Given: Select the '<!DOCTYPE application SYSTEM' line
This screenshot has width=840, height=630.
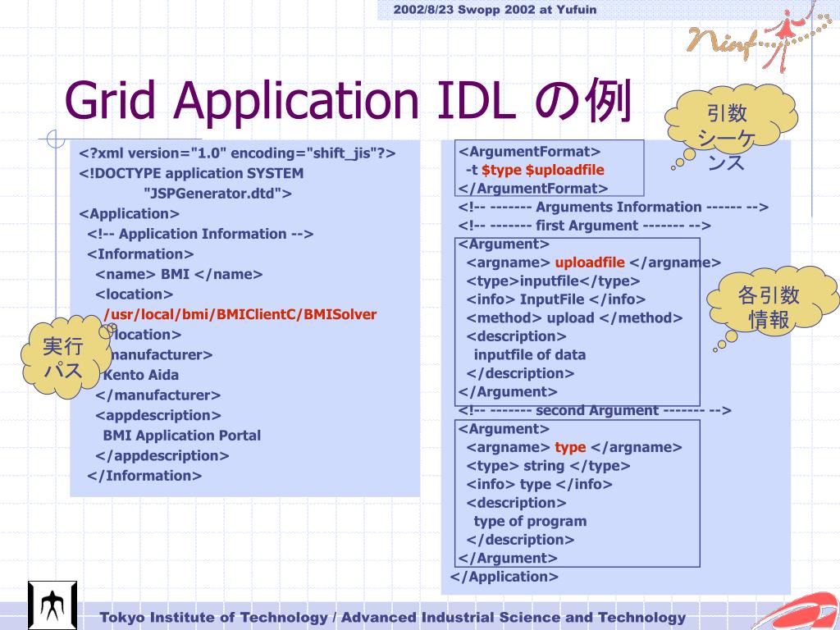Looking at the screenshot, I should [191, 174].
